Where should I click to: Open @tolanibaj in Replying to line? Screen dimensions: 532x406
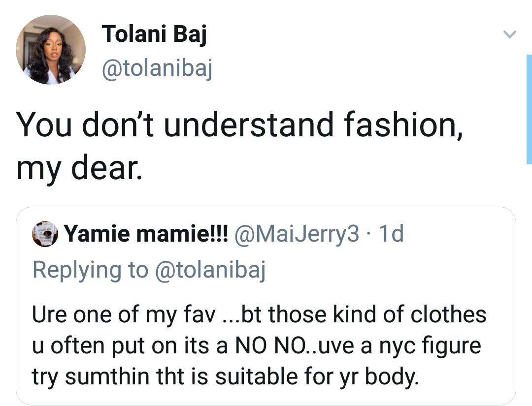[x=210, y=270]
